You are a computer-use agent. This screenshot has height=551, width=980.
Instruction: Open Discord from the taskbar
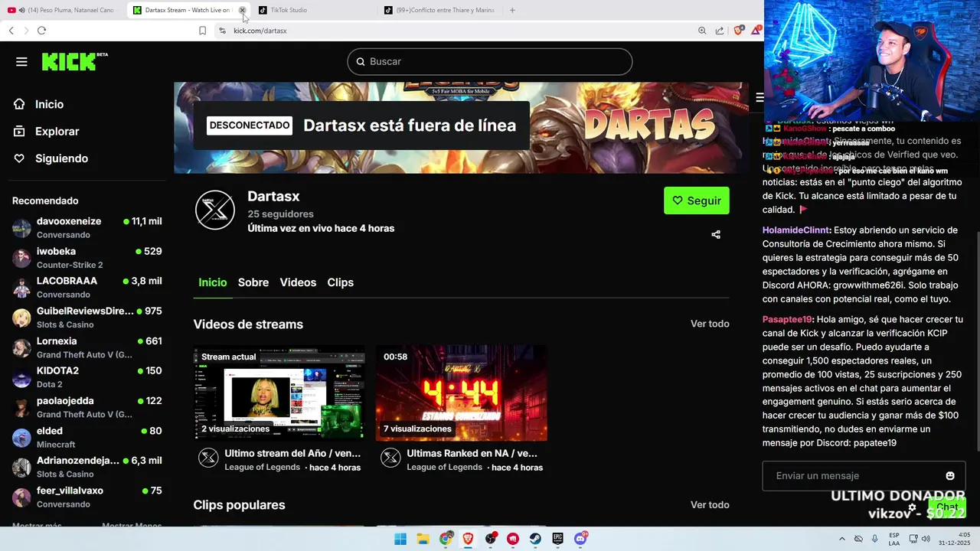pos(580,539)
